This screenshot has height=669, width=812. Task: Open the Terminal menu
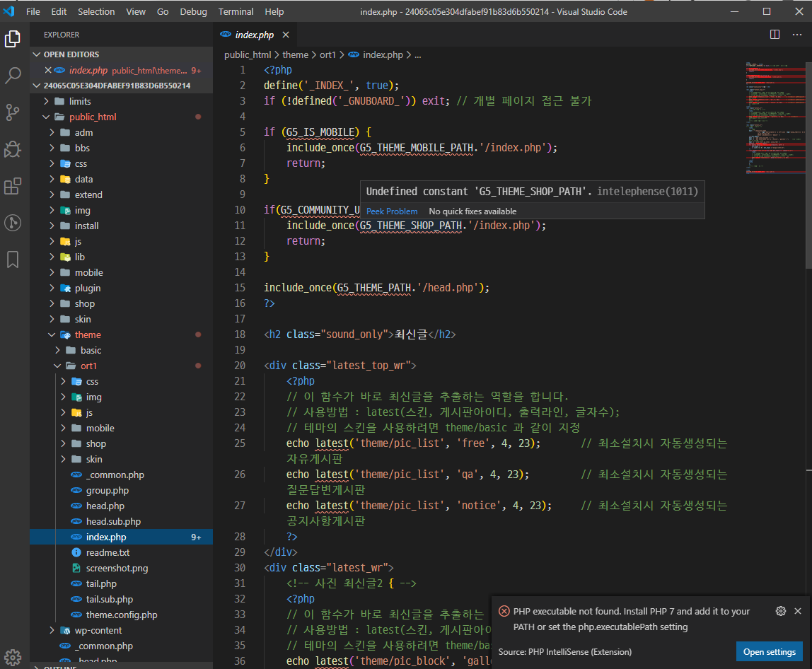pyautogui.click(x=236, y=11)
